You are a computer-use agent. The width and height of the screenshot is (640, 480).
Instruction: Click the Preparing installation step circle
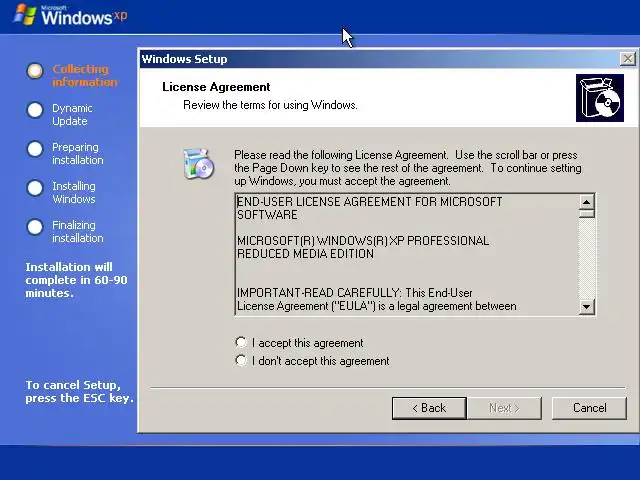click(35, 149)
